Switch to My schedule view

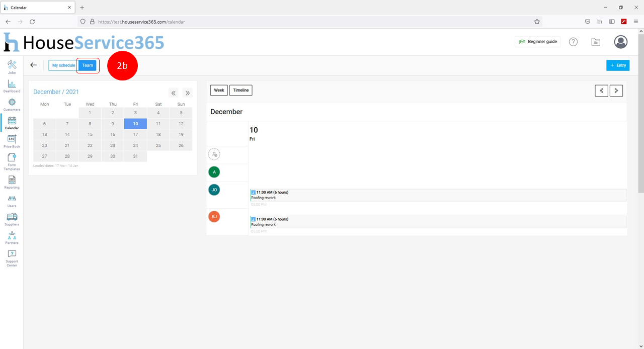(63, 65)
